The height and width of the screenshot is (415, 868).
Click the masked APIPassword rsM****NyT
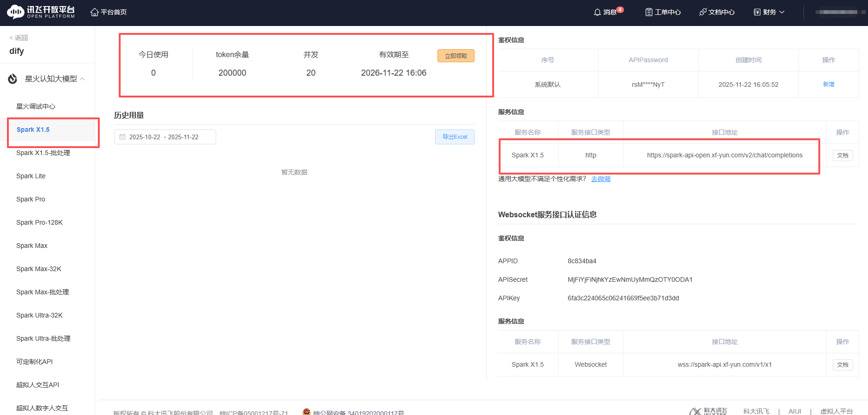pyautogui.click(x=648, y=84)
